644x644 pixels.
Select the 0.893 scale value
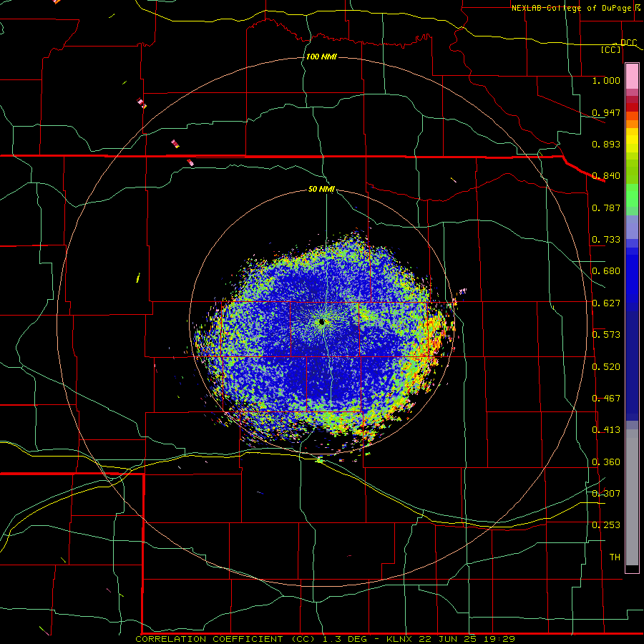[606, 144]
